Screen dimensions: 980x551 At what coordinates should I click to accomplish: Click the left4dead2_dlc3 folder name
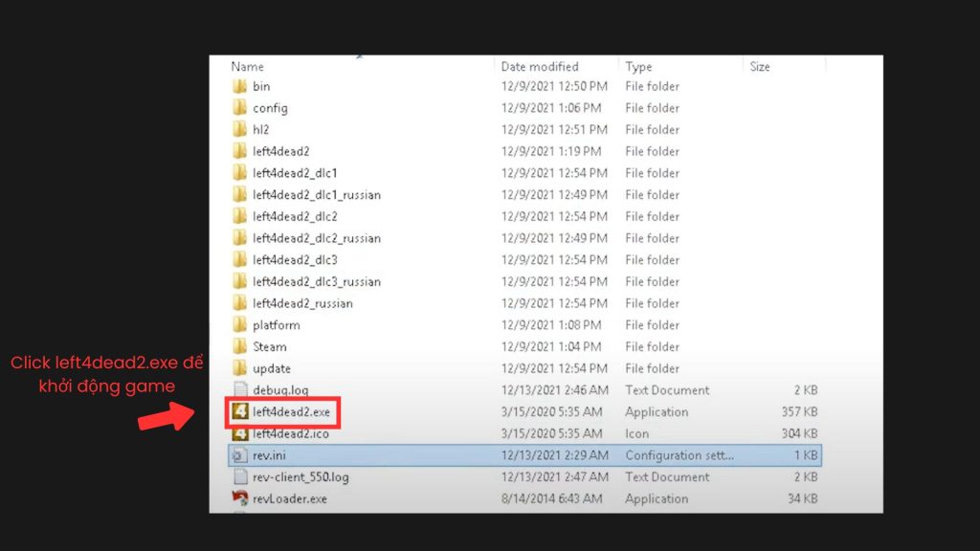coord(295,260)
